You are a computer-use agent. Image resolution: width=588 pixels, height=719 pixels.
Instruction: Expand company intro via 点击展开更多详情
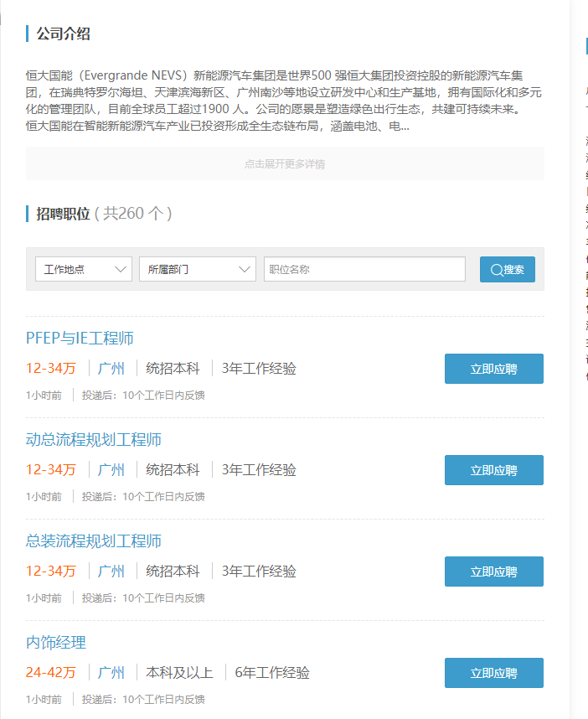coord(285,163)
